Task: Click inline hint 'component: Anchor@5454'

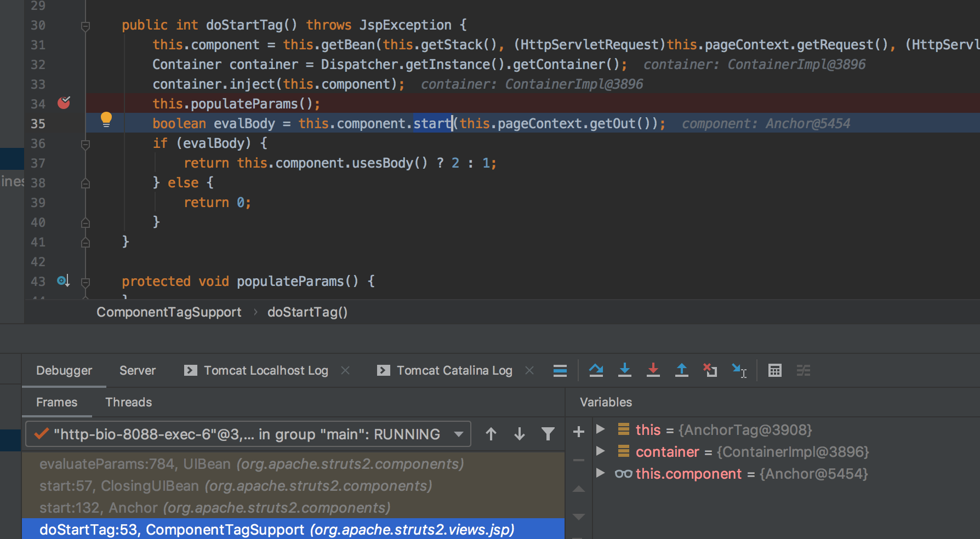Action: pos(766,124)
